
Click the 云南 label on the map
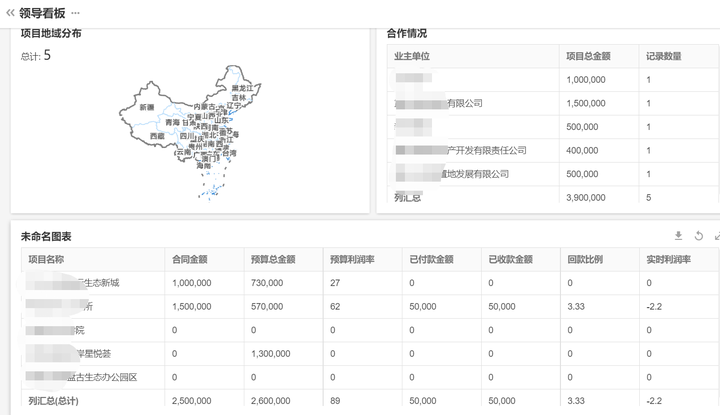(x=184, y=151)
